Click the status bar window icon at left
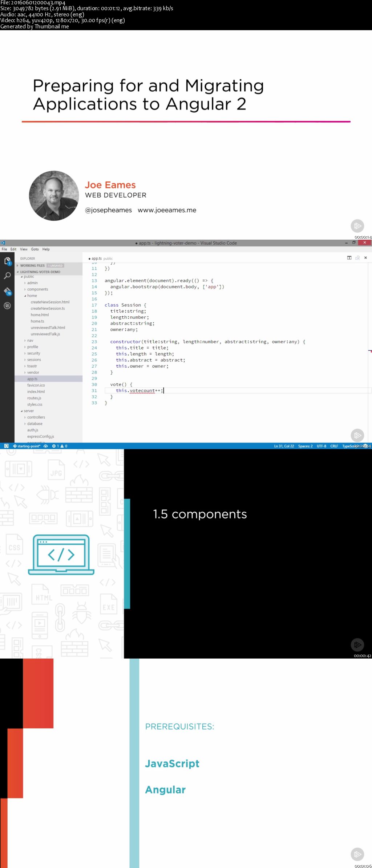 (x=6, y=446)
